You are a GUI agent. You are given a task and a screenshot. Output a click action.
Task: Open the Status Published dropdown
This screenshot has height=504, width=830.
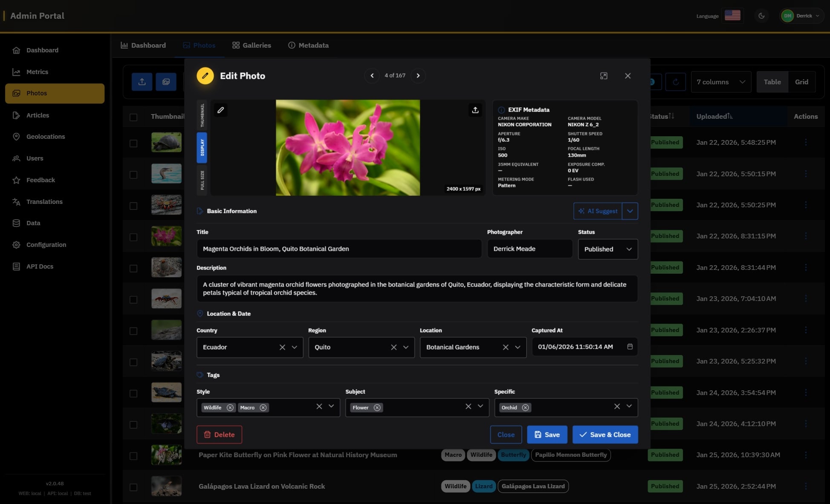608,249
